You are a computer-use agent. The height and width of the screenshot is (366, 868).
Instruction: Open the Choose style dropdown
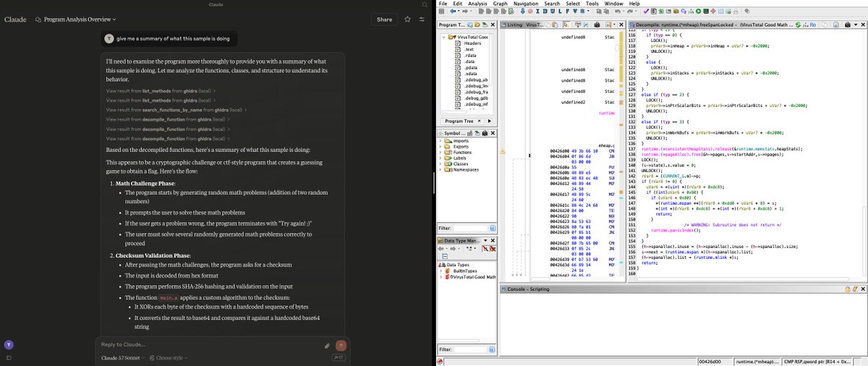tap(167, 358)
